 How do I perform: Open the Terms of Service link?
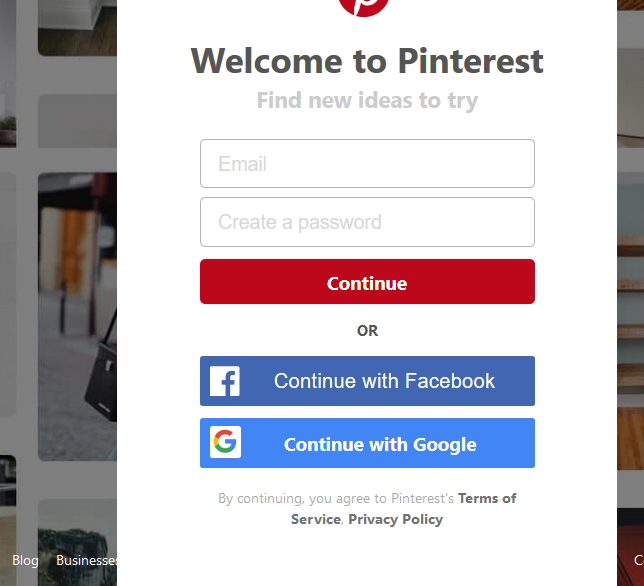pos(487,498)
